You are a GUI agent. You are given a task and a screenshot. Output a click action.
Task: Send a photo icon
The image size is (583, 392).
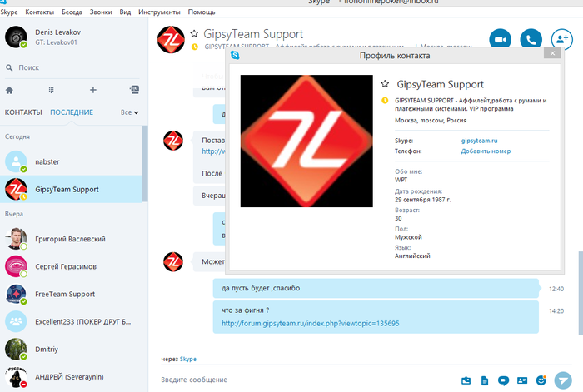tap(466, 380)
